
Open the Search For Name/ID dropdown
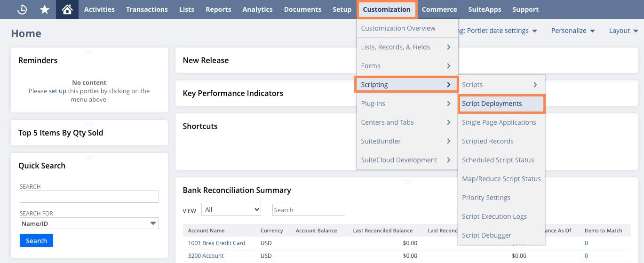click(89, 223)
